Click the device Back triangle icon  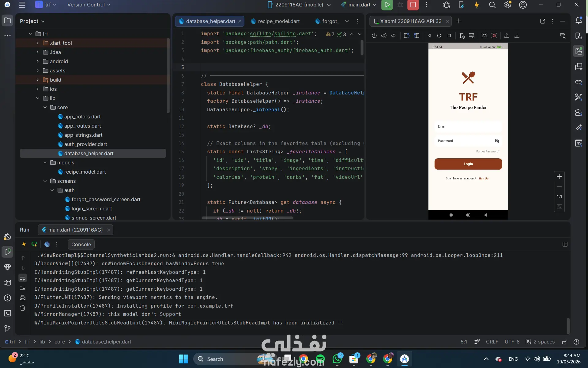[x=429, y=36]
